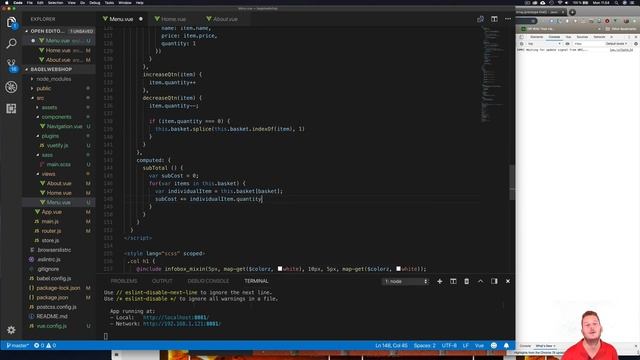Open the OUTPUT panel tab

pos(162,281)
